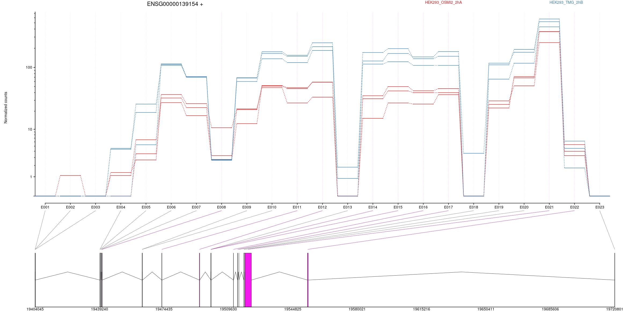This screenshot has height=322, width=644.
Task: Select exon label E012
Action: click(x=322, y=207)
